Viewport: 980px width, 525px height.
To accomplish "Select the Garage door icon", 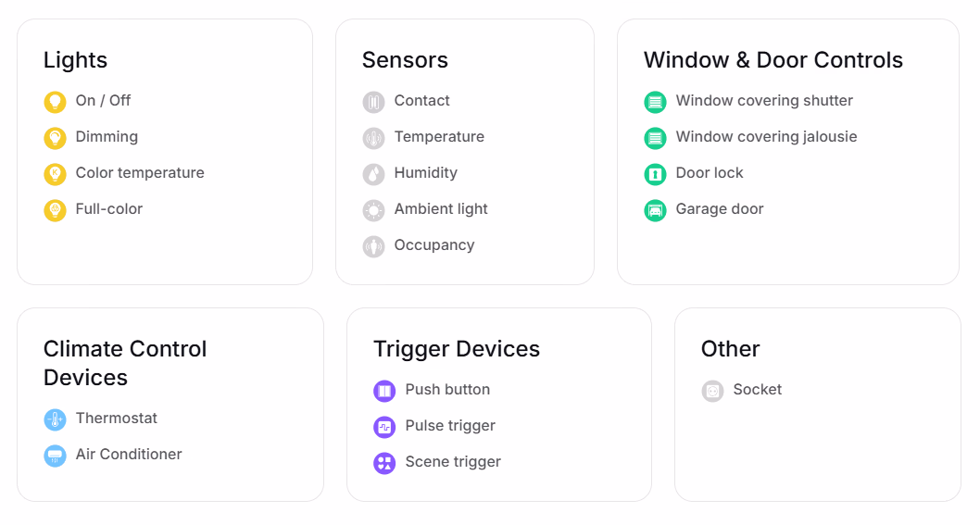I will point(655,210).
